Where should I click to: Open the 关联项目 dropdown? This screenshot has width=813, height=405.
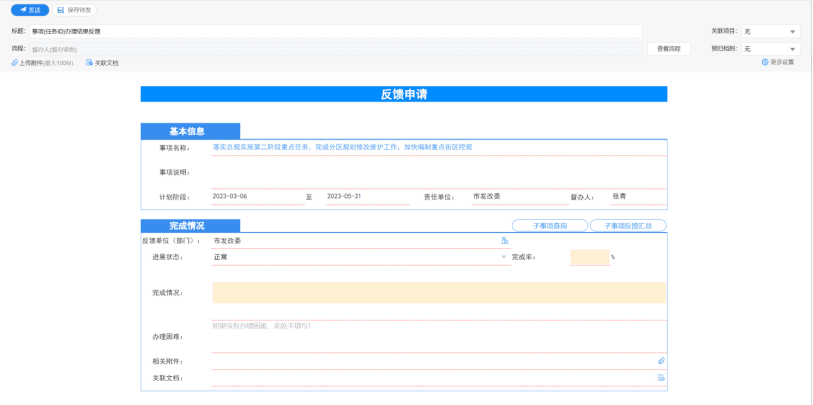[770, 32]
